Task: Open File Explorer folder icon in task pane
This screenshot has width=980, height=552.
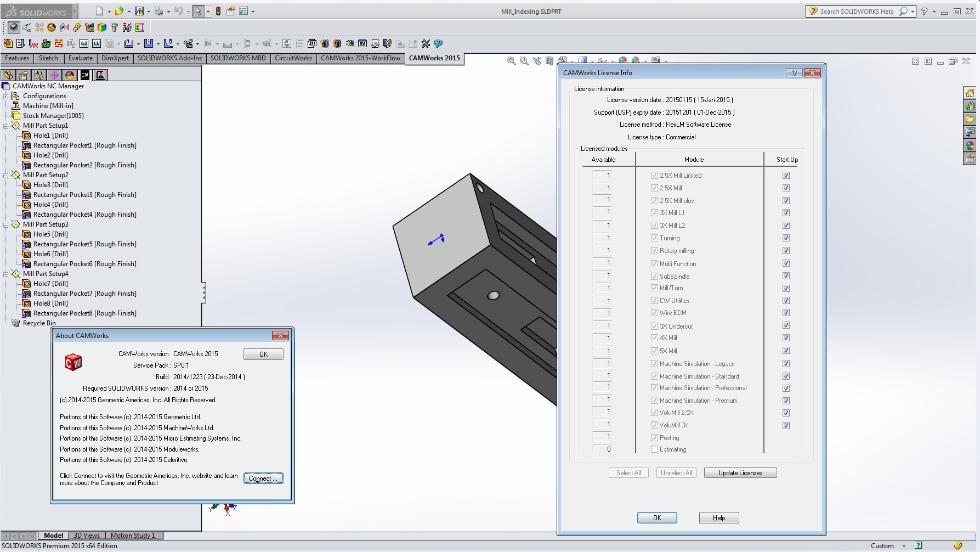Action: click(x=970, y=119)
